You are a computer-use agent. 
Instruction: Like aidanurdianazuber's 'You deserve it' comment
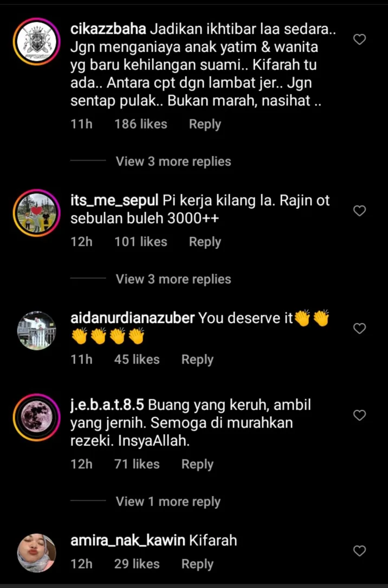(x=359, y=329)
